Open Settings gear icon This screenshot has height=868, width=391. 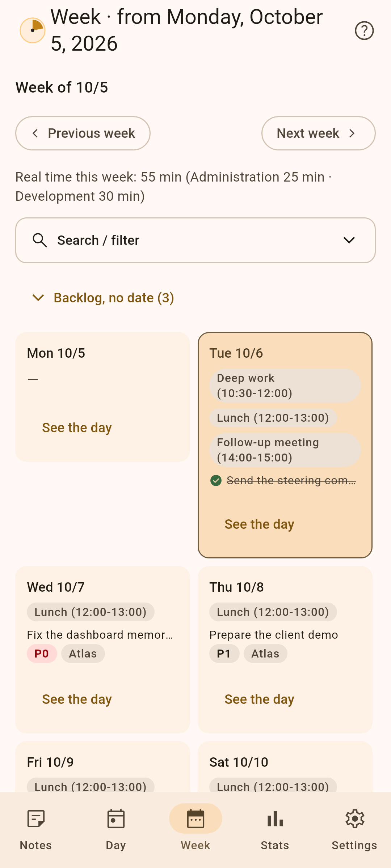[x=355, y=819]
